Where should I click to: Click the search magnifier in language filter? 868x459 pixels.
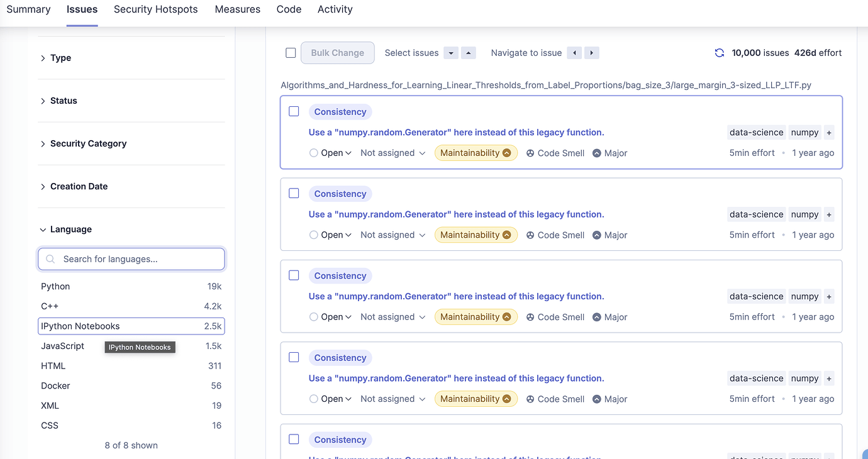50,259
